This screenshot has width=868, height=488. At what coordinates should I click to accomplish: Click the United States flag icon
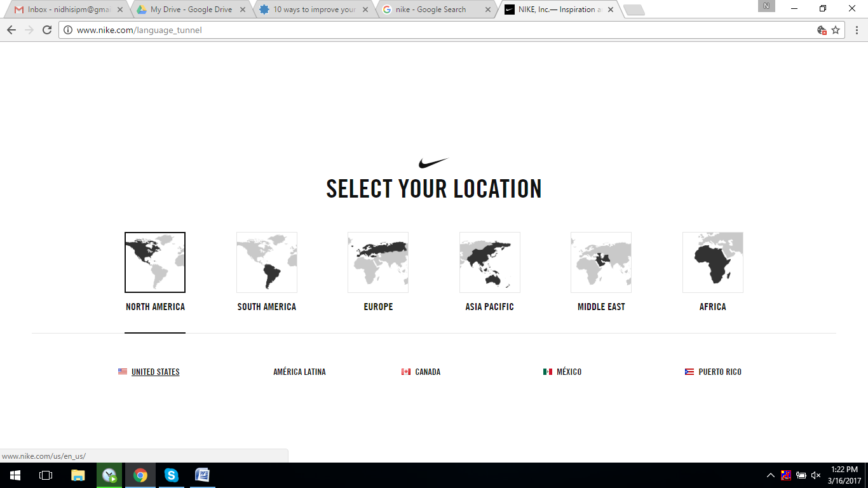123,372
